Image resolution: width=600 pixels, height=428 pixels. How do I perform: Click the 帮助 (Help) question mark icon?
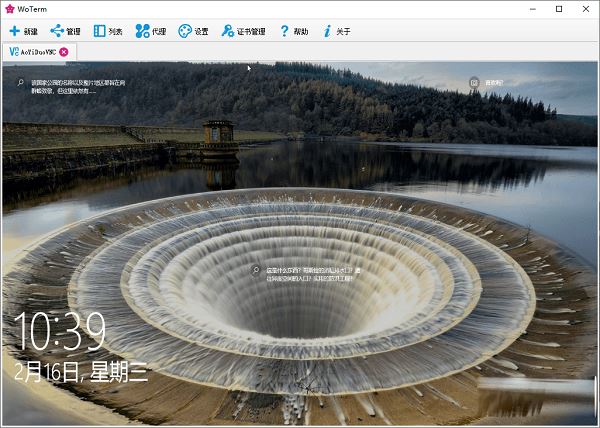[284, 31]
